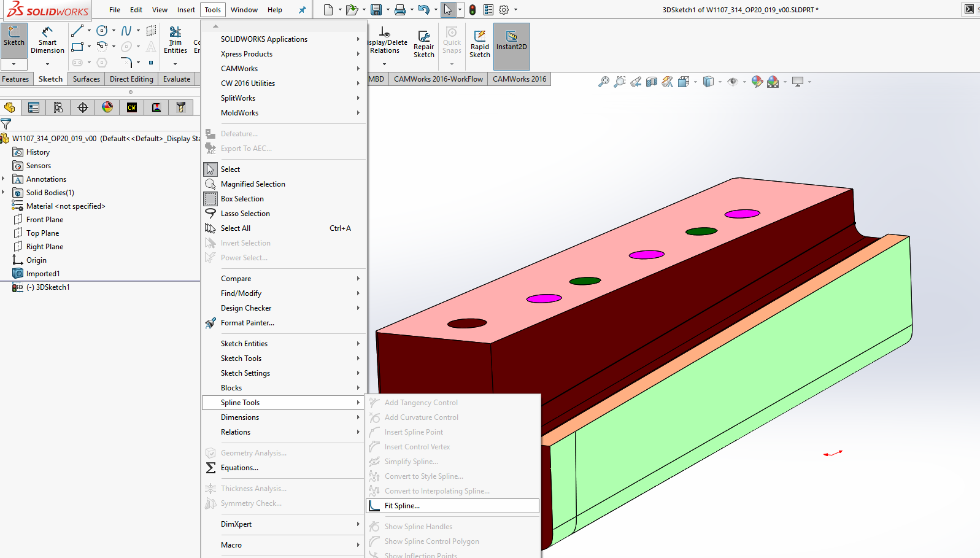980x558 pixels.
Task: Click the Zoom to Fit magnifier icon
Action: [604, 82]
